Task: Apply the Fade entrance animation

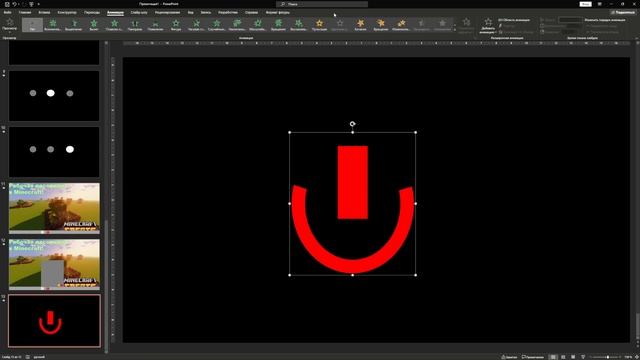Action: (73, 25)
